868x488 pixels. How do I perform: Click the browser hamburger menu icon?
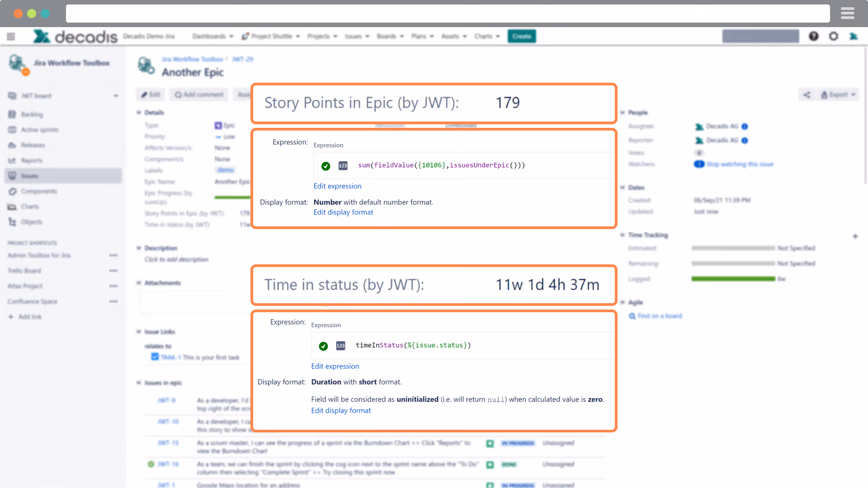[x=848, y=14]
